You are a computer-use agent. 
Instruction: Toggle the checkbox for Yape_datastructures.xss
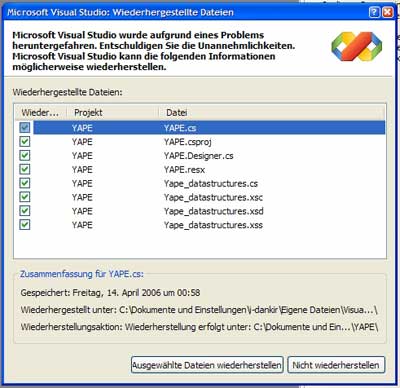coord(25,225)
